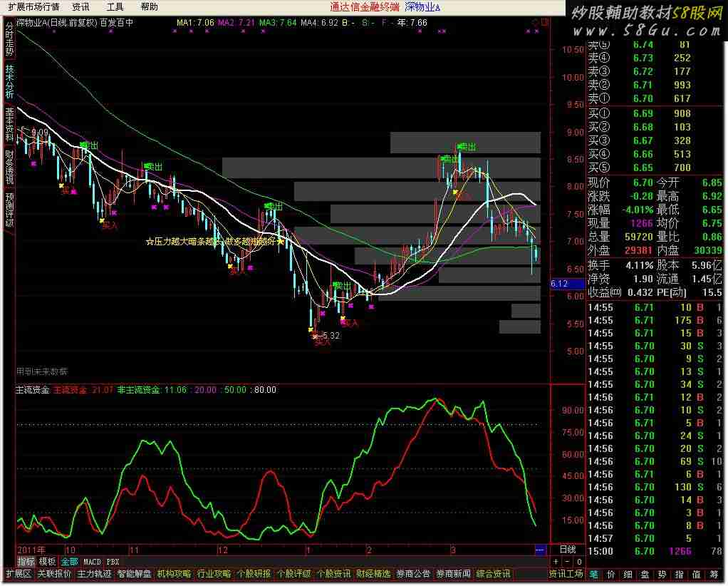
Task: Click the 非主流资金 legend value 11.06
Action: click(175, 389)
